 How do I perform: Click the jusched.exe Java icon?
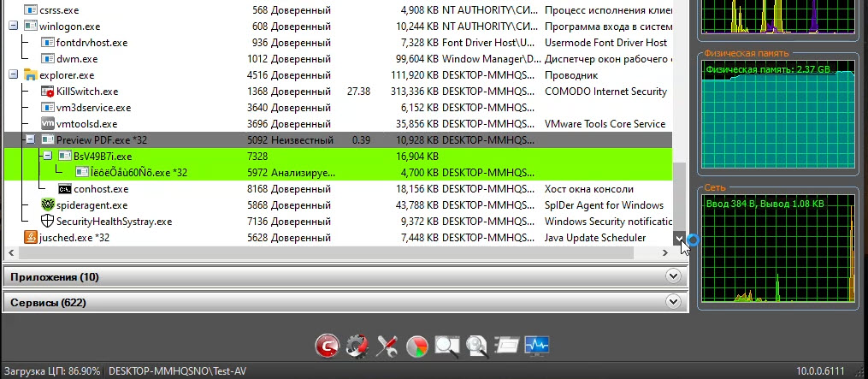click(31, 237)
